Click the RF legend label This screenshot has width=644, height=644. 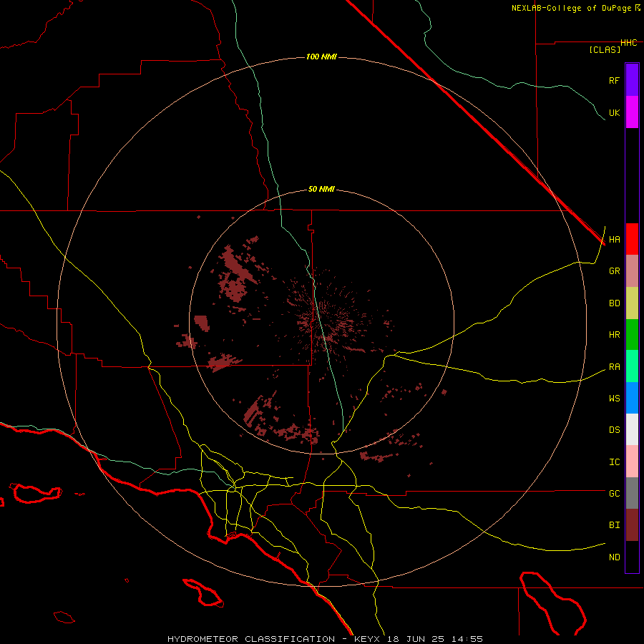(614, 80)
